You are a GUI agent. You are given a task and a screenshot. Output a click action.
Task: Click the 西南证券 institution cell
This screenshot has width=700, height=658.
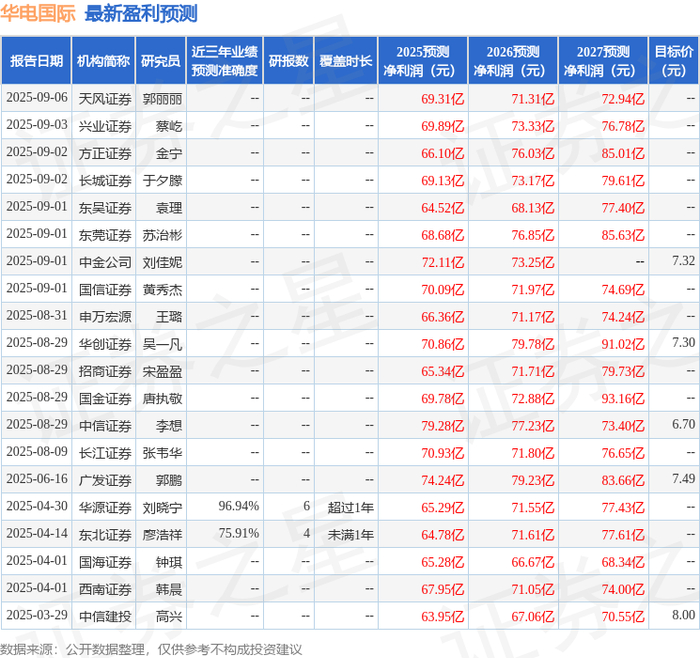pyautogui.click(x=105, y=589)
